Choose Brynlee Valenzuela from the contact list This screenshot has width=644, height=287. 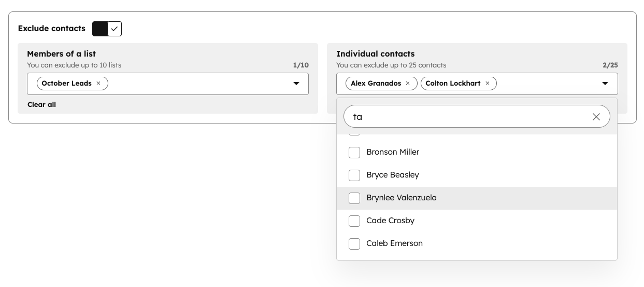point(402,198)
